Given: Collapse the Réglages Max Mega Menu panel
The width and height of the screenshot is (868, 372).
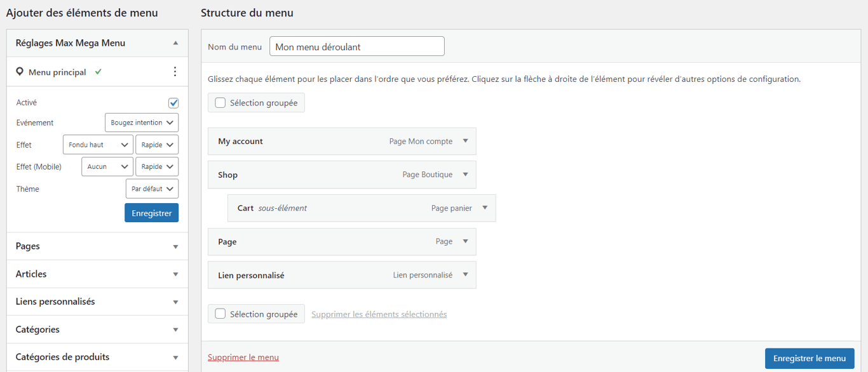Looking at the screenshot, I should tap(176, 43).
